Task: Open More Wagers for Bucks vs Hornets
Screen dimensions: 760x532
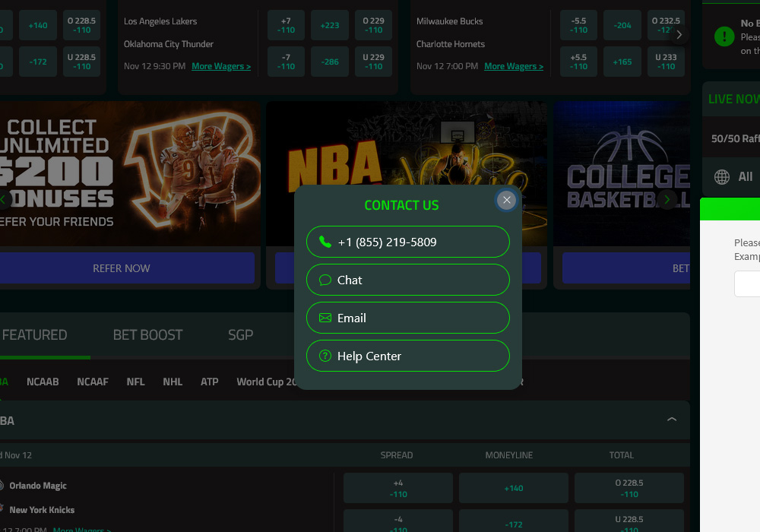Action: 514,66
